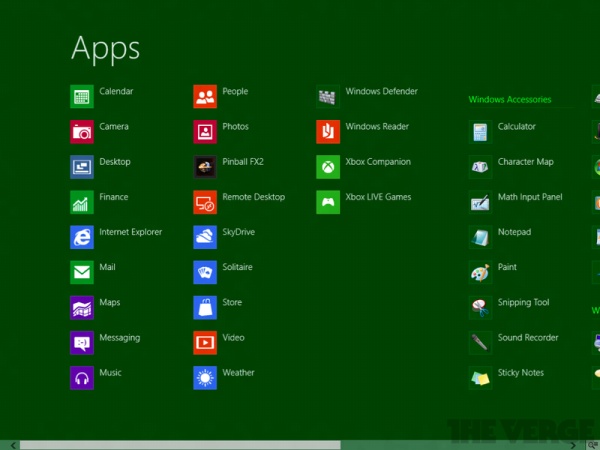Launch the Weather app icon
This screenshot has height=450, width=600.
(205, 377)
